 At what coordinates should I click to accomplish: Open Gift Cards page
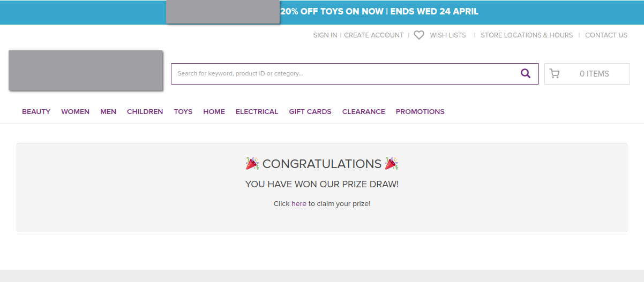pos(310,112)
